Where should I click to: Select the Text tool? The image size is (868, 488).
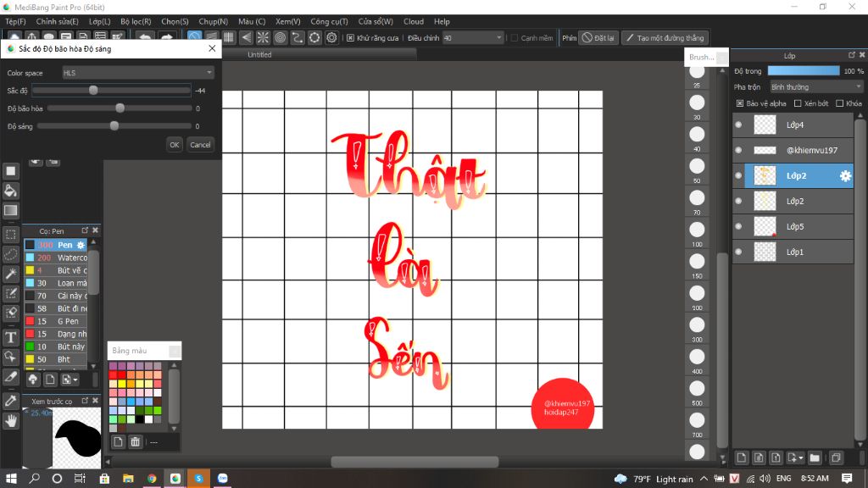click(10, 337)
